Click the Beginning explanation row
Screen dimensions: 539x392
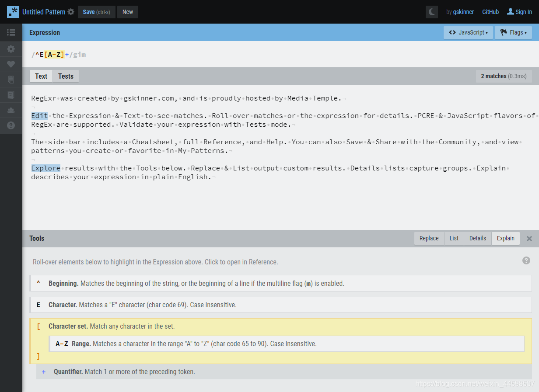280,283
